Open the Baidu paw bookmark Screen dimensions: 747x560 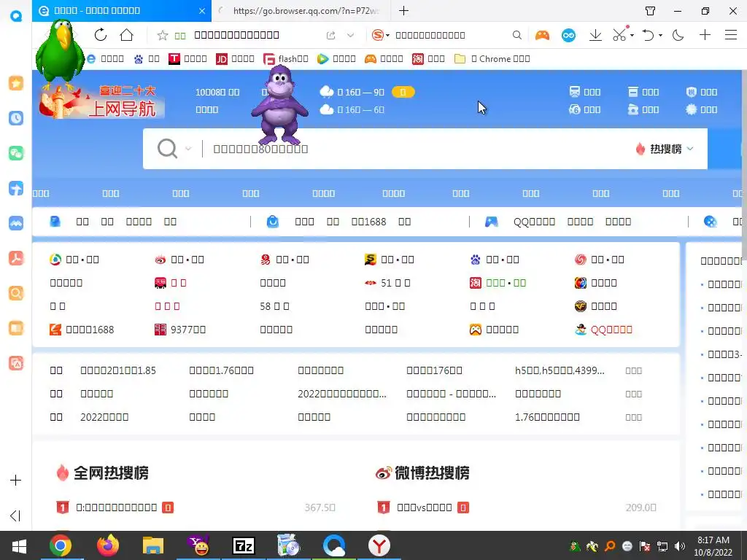click(x=146, y=59)
